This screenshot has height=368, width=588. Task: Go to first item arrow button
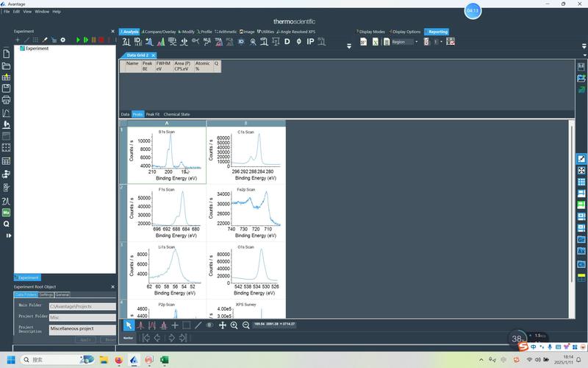[x=146, y=338]
